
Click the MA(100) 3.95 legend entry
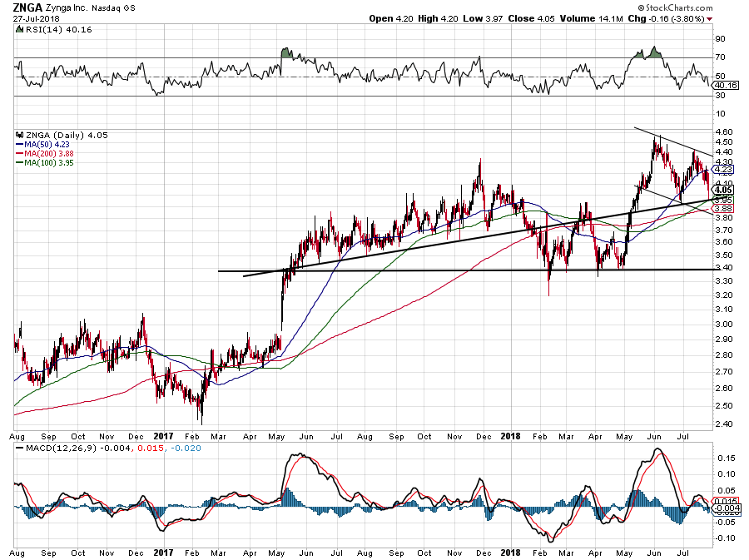49,163
